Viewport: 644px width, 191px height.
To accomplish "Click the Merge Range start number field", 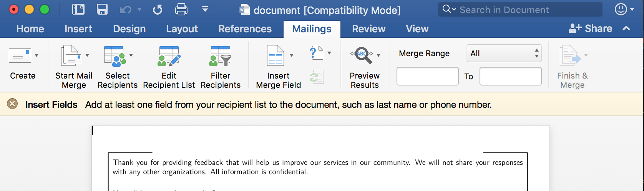I will point(427,76).
